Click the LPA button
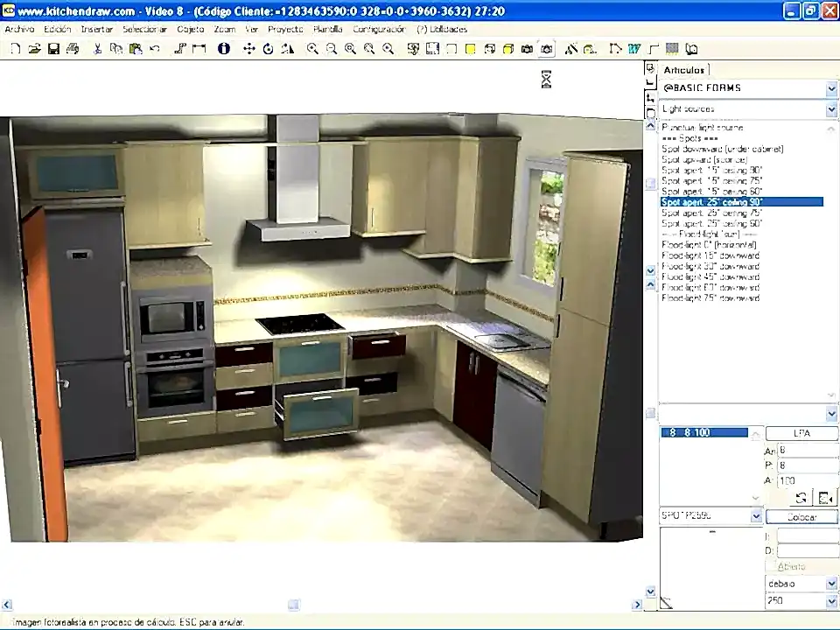Viewport: 840px width, 630px height. (801, 433)
